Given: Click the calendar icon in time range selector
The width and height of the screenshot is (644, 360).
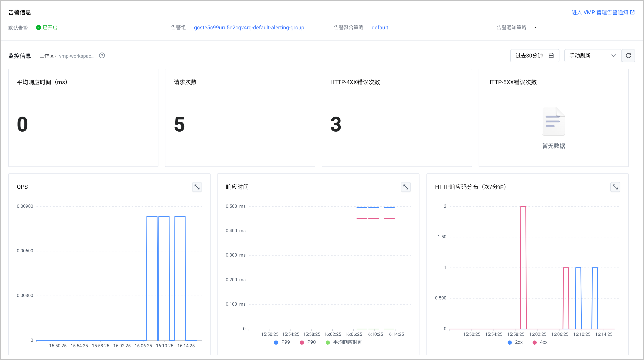Looking at the screenshot, I should point(551,55).
